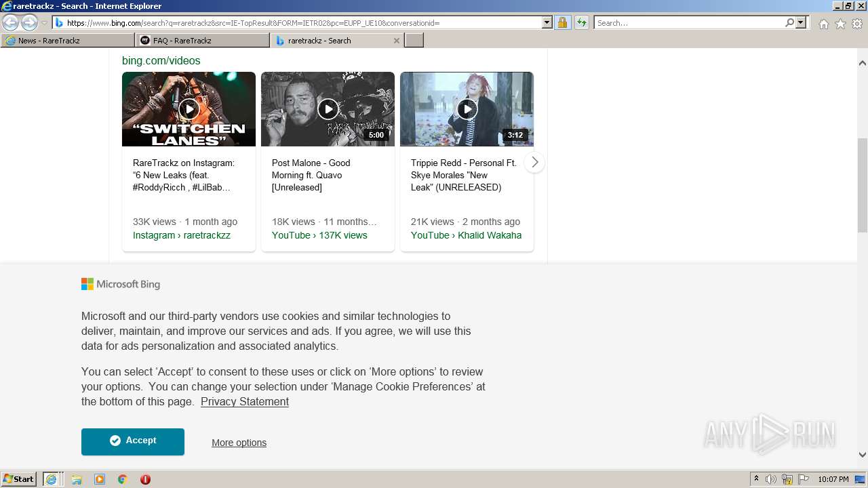
Task: Open media player taskbar icon
Action: pyautogui.click(x=100, y=479)
